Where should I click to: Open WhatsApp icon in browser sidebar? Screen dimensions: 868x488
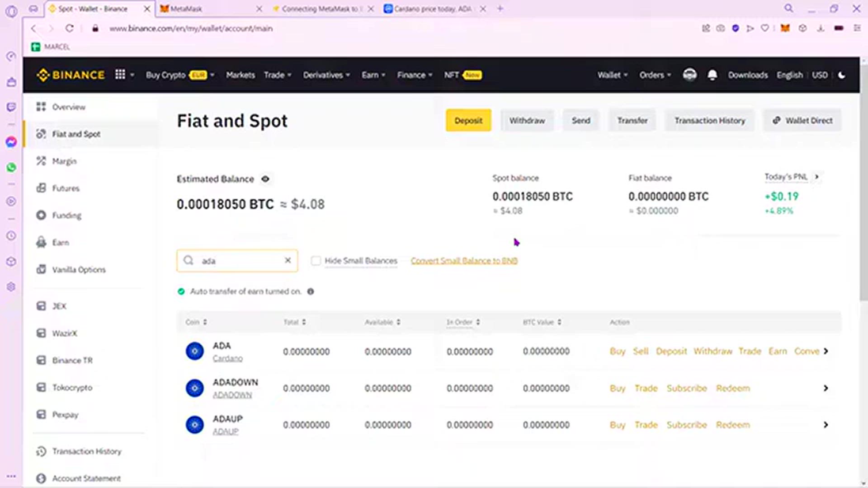pyautogui.click(x=11, y=167)
